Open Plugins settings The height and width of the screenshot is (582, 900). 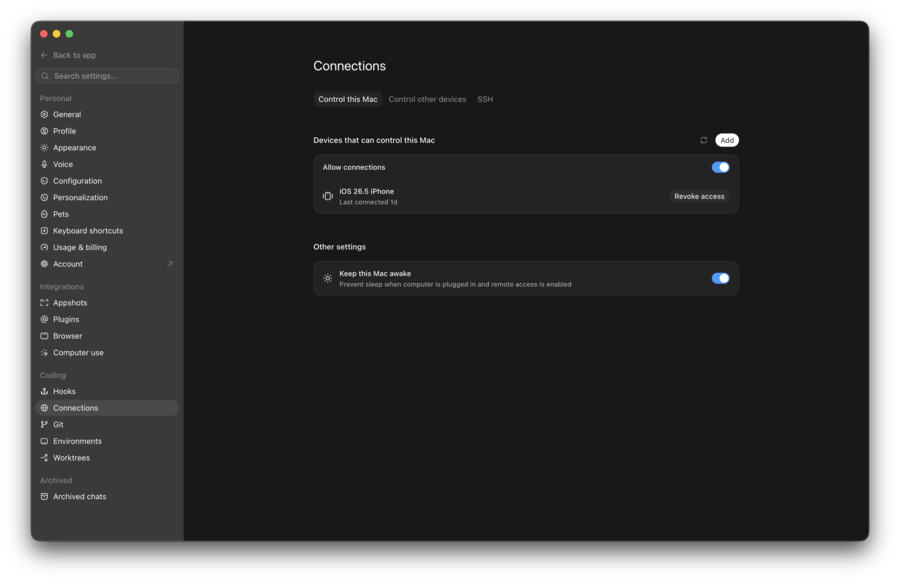107,319
